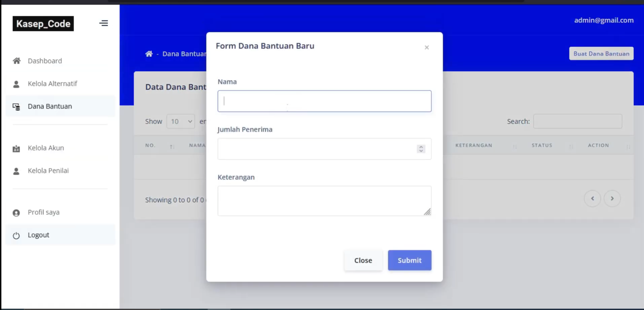Click inside the Keterangan textarea
This screenshot has width=644, height=310.
click(x=325, y=201)
